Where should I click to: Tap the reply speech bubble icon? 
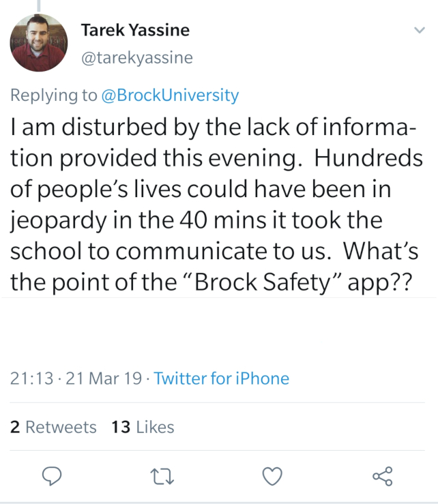coord(52,476)
